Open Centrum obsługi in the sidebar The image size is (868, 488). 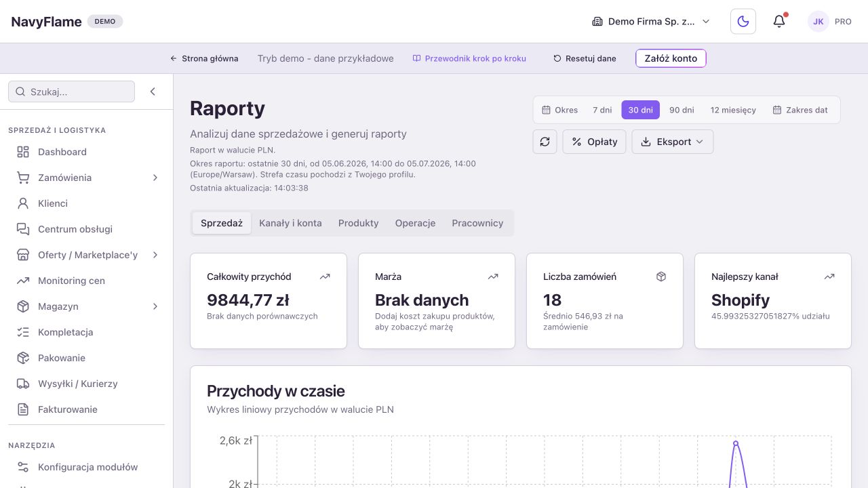[x=87, y=229]
